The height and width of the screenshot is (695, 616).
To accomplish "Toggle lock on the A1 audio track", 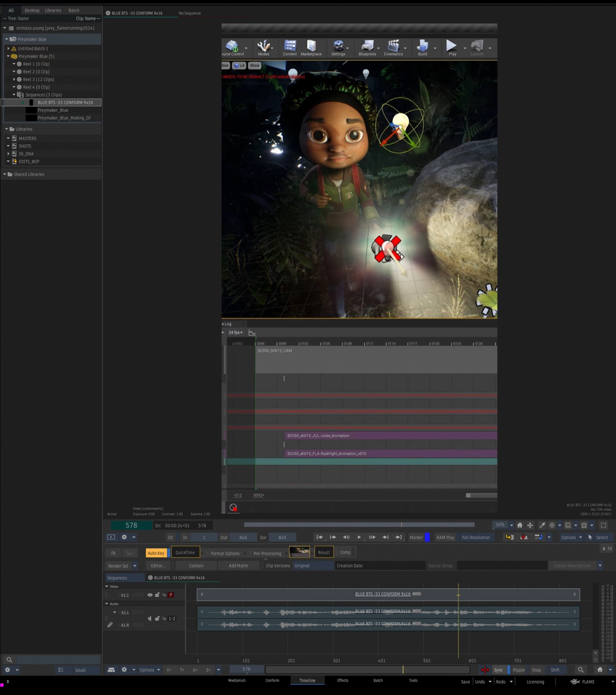I will pos(158,619).
